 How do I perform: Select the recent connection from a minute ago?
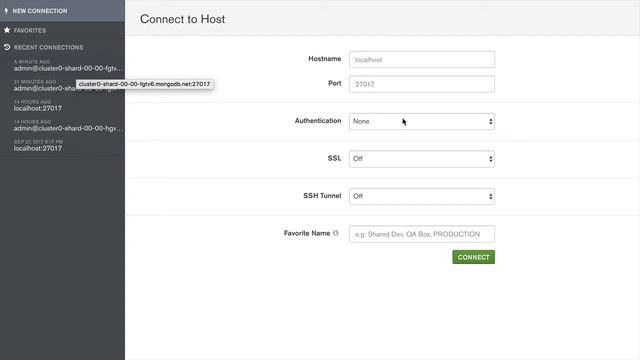point(67,65)
